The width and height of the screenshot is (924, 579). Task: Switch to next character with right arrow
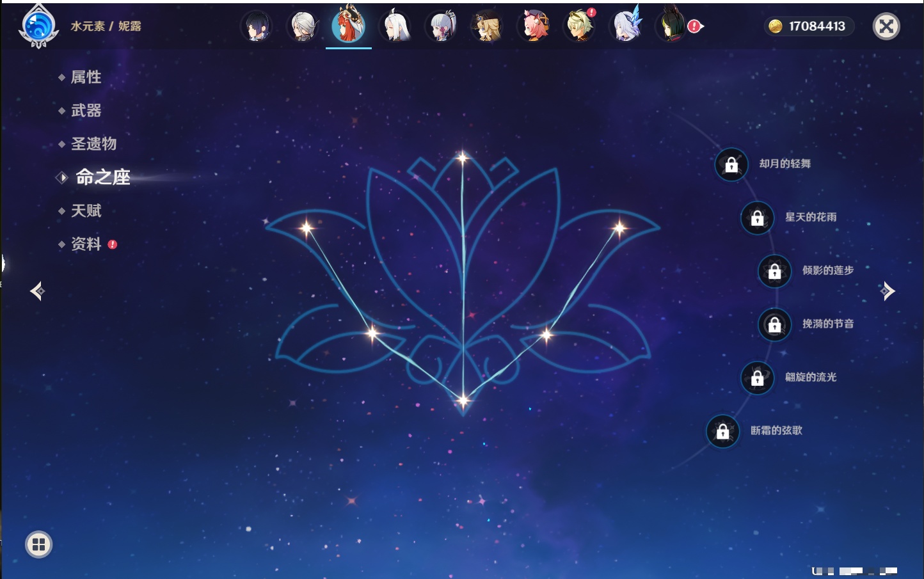pos(888,291)
